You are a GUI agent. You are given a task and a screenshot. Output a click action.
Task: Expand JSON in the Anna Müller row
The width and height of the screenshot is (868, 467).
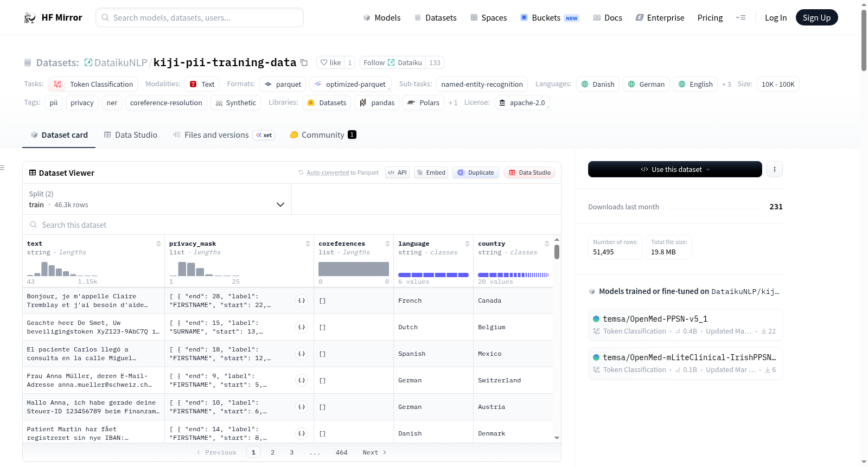(302, 380)
